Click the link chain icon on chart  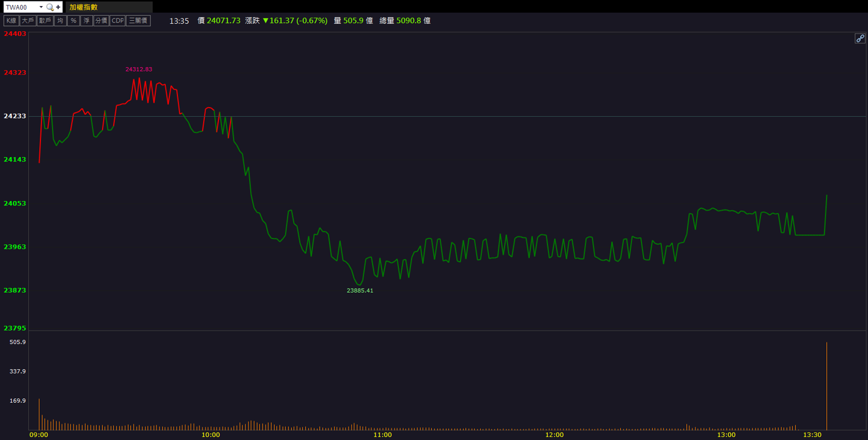click(x=860, y=38)
